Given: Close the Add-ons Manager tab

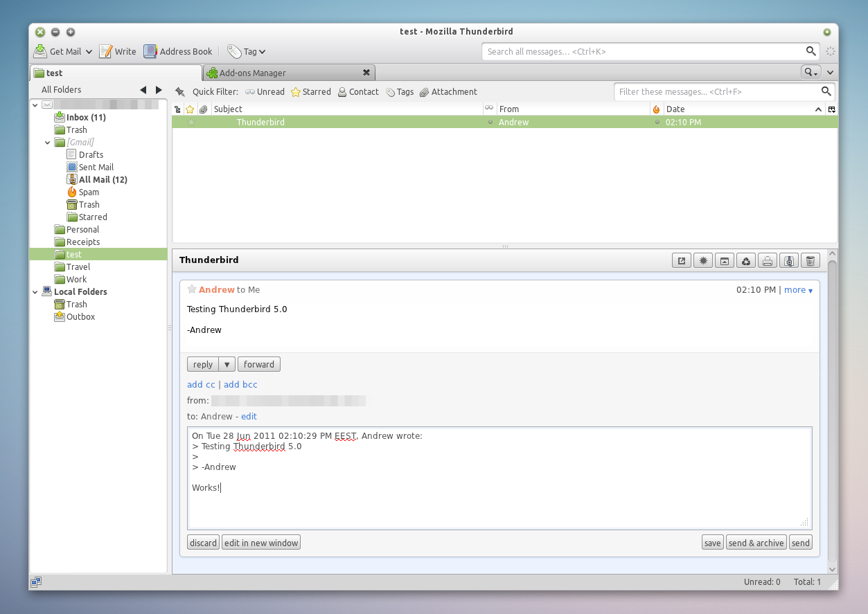Looking at the screenshot, I should [x=366, y=73].
